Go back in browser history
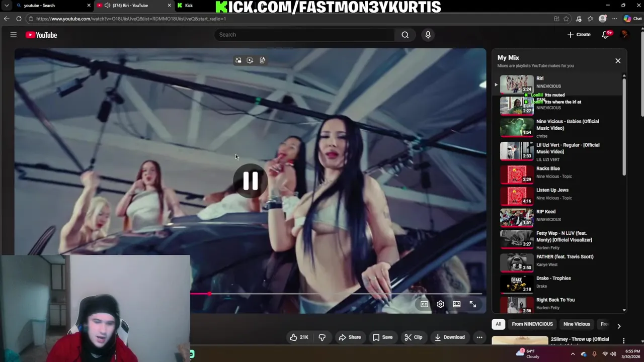 (x=7, y=19)
